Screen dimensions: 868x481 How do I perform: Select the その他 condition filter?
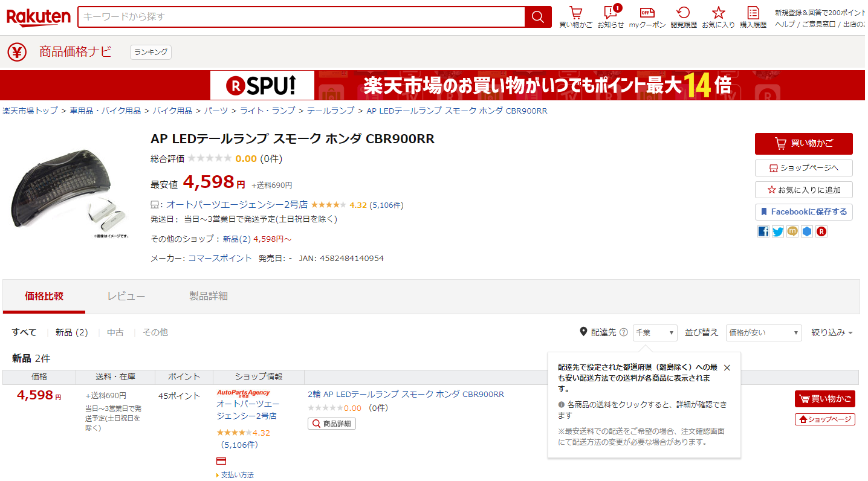click(x=155, y=332)
